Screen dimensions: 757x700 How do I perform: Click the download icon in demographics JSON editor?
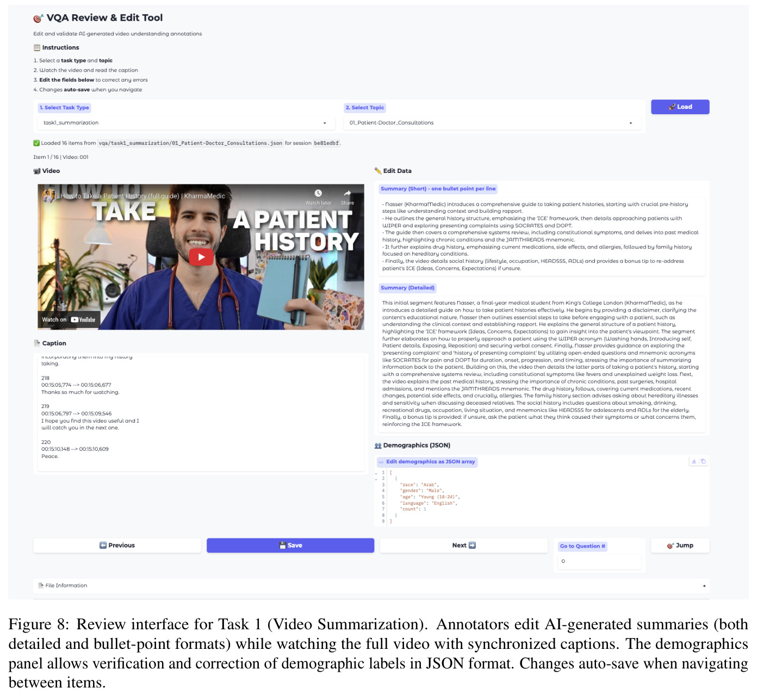coord(694,461)
